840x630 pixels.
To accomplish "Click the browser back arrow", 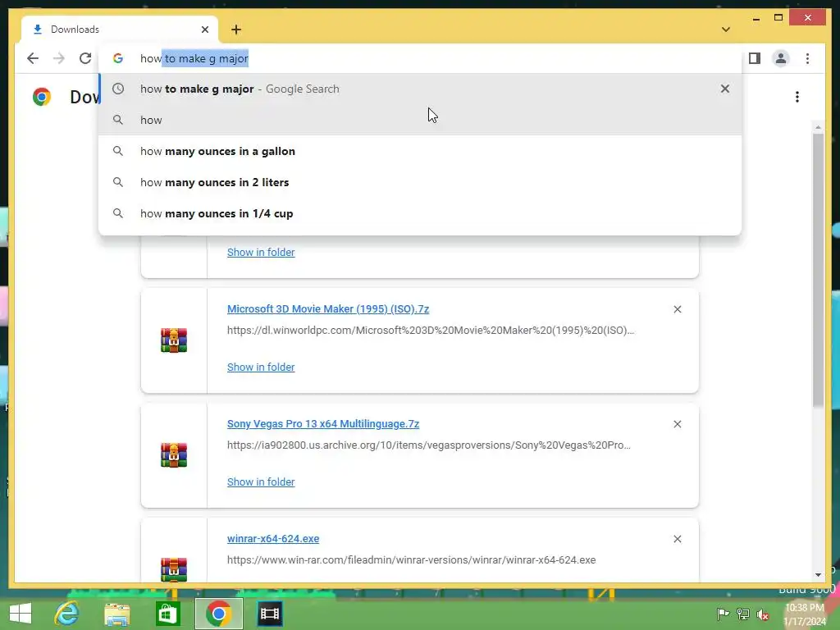I will coord(33,58).
